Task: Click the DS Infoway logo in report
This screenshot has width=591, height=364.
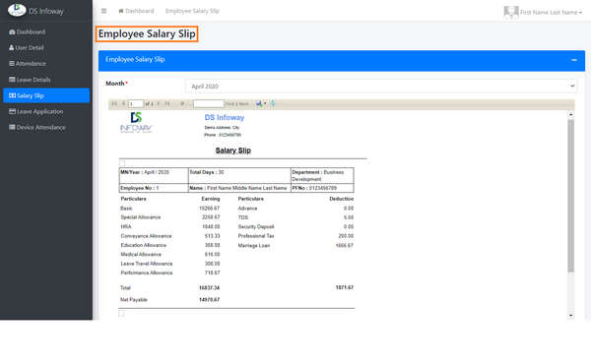Action: point(136,122)
